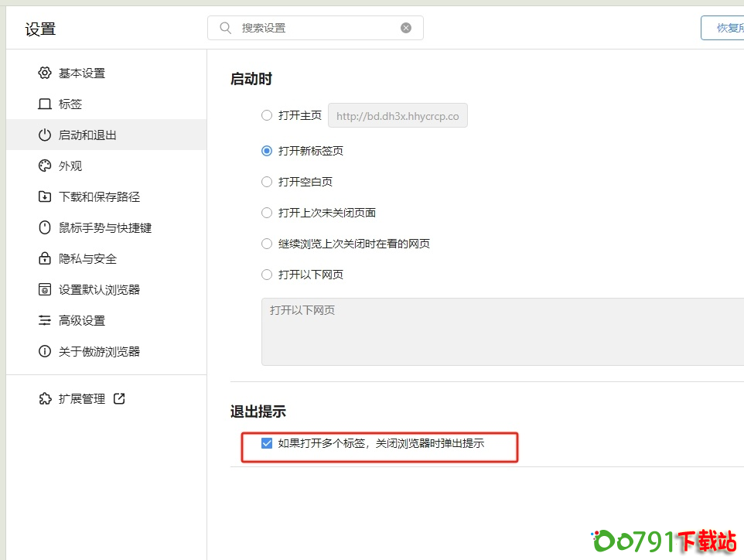744x560 pixels.
Task: Select the 打开空白页 radio option
Action: (267, 182)
